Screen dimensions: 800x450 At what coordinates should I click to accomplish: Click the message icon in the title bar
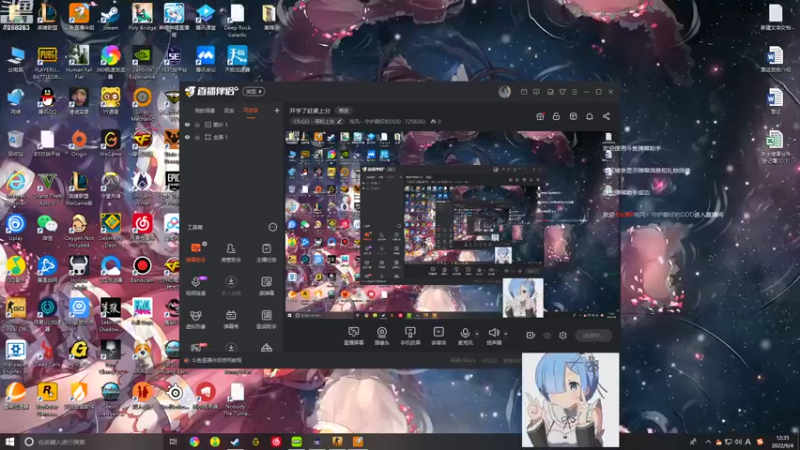click(524, 92)
